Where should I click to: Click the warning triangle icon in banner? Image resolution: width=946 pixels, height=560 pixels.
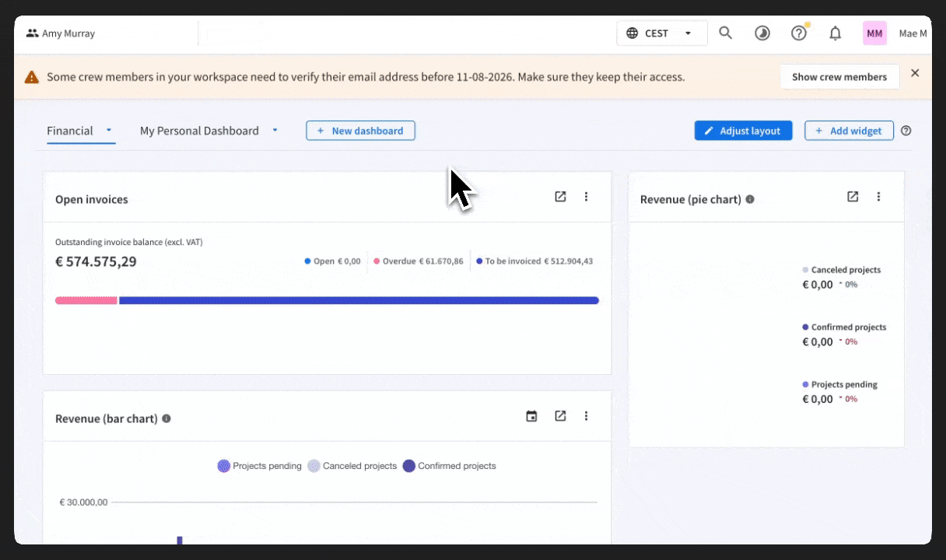(x=31, y=77)
